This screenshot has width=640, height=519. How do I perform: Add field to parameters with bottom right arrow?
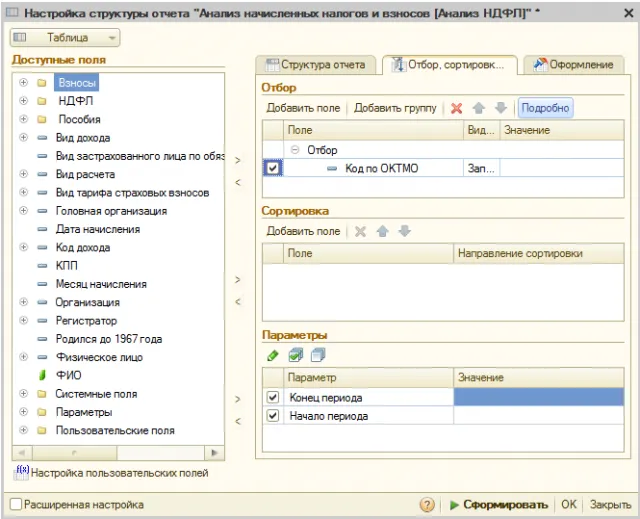point(238,399)
